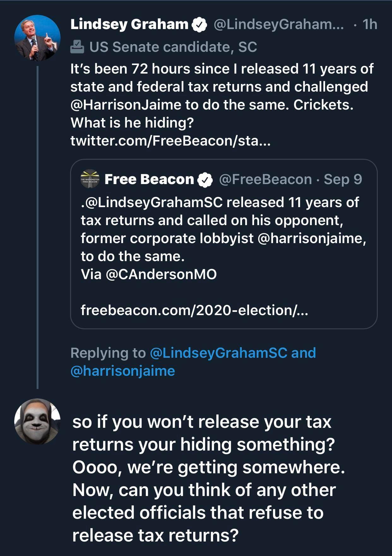The height and width of the screenshot is (556, 392).
Task: Click the verified badge beside Lindsey Graham
Action: point(199,25)
